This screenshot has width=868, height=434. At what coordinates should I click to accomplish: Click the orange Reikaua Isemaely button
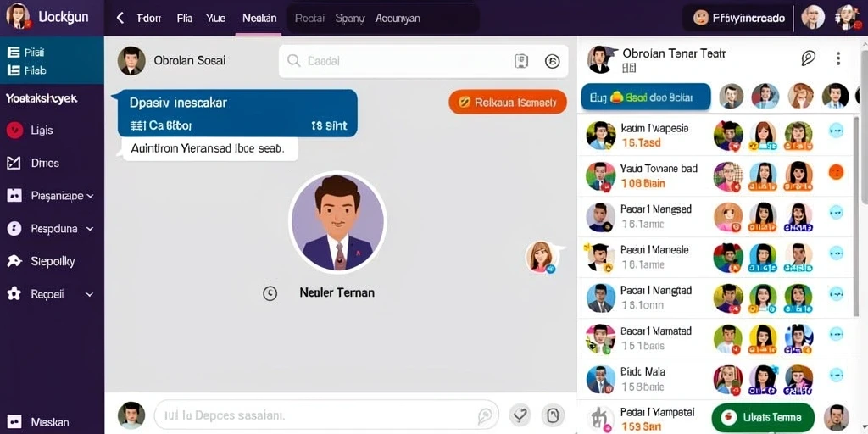tap(508, 102)
